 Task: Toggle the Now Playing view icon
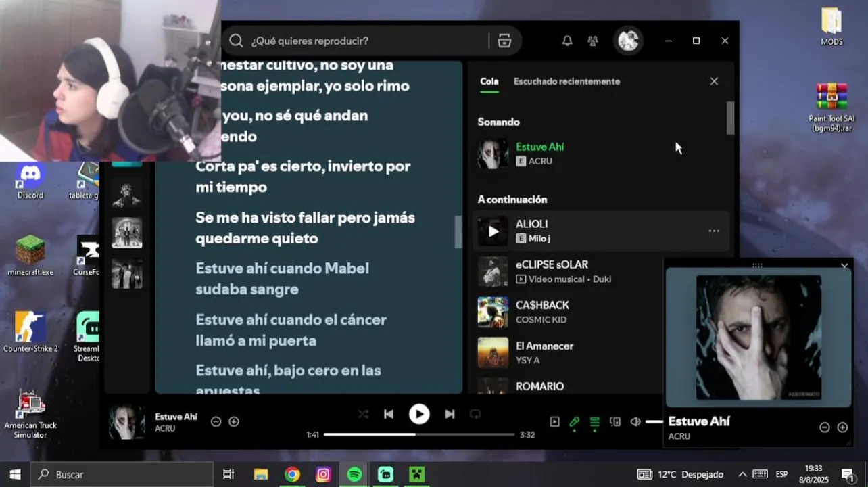click(x=554, y=421)
